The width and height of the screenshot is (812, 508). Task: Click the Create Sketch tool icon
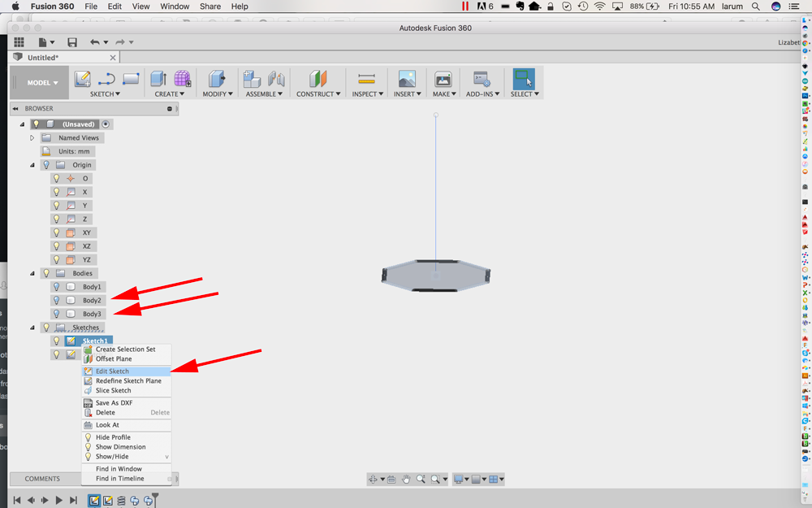coord(83,79)
